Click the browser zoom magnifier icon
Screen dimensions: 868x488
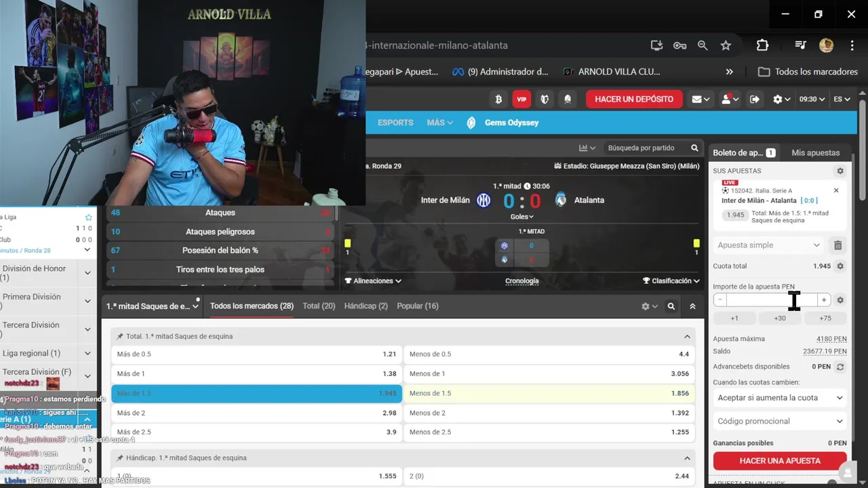click(703, 45)
